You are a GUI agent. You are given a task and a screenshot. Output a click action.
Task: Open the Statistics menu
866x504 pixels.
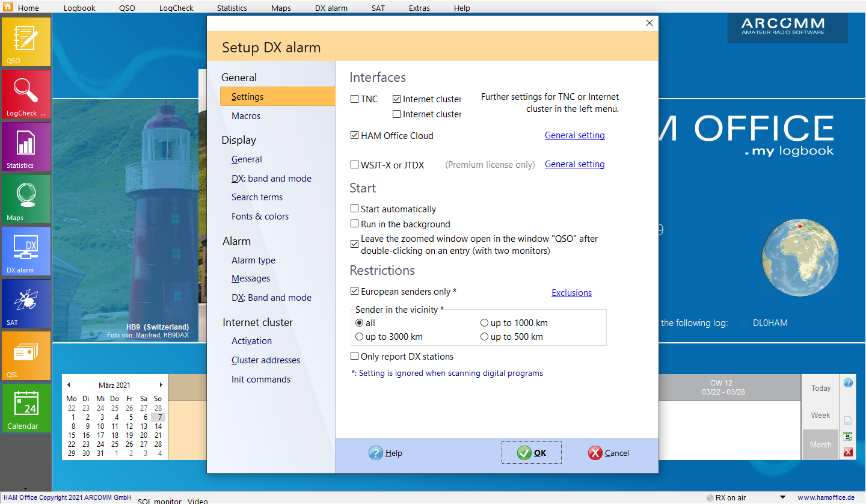[x=232, y=8]
